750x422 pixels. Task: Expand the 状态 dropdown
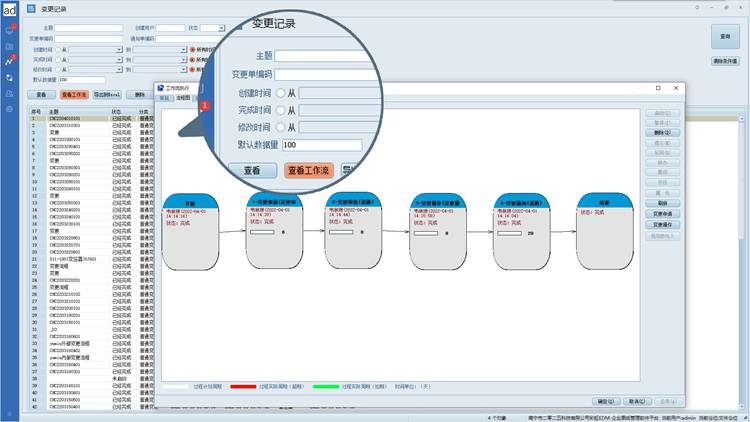coord(220,29)
